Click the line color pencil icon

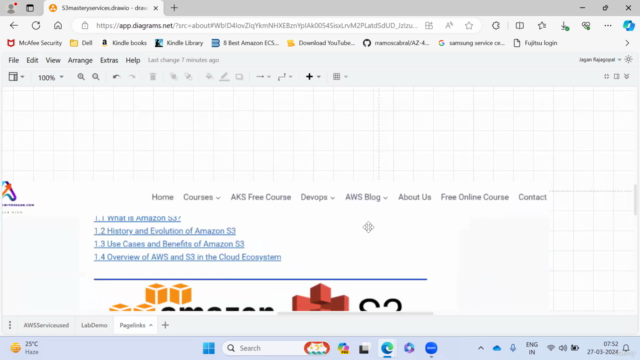(x=224, y=77)
